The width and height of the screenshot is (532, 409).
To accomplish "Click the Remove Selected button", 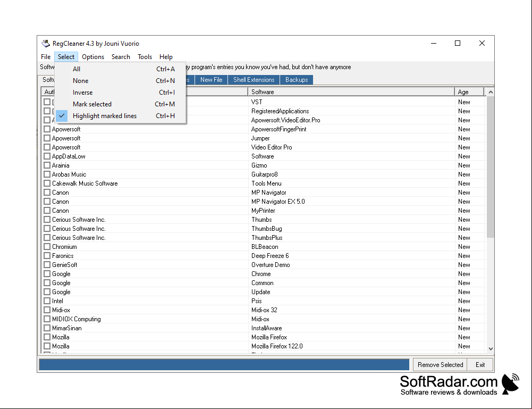I will [440, 364].
